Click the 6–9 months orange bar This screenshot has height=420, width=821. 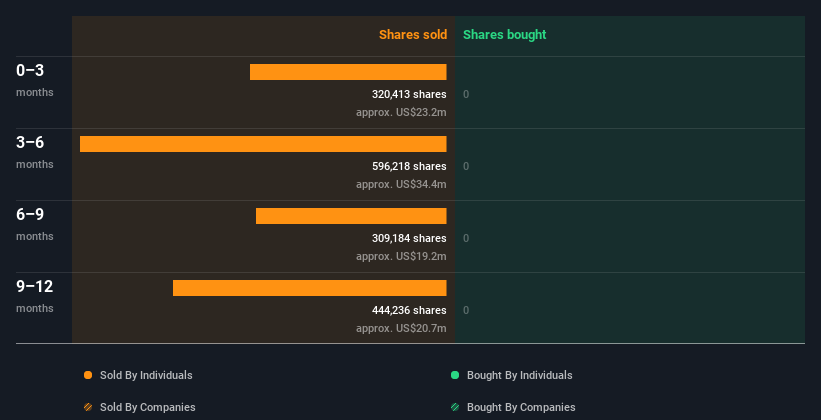pos(351,216)
